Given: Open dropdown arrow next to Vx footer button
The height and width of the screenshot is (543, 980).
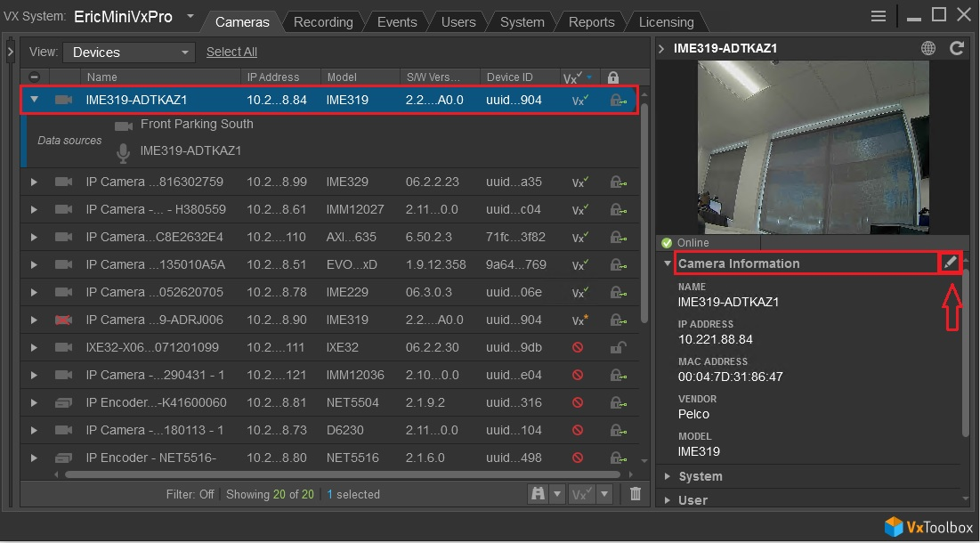Looking at the screenshot, I should (603, 494).
